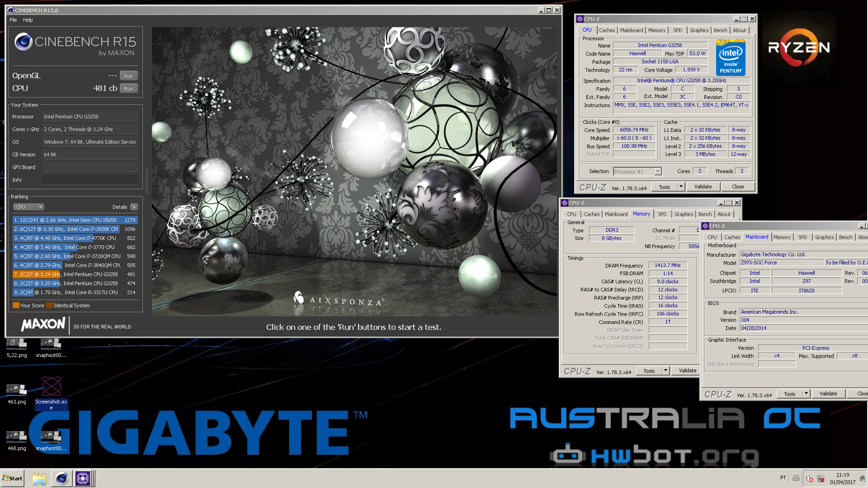Open Windows Explorer from the taskbar
The height and width of the screenshot is (488, 868).
(x=39, y=479)
